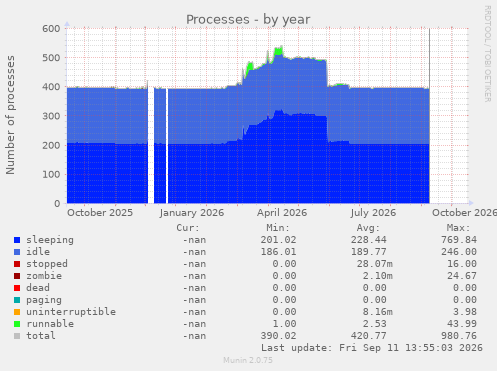Click the 'uninterruptible' legend label
497x371 pixels.
click(x=71, y=312)
